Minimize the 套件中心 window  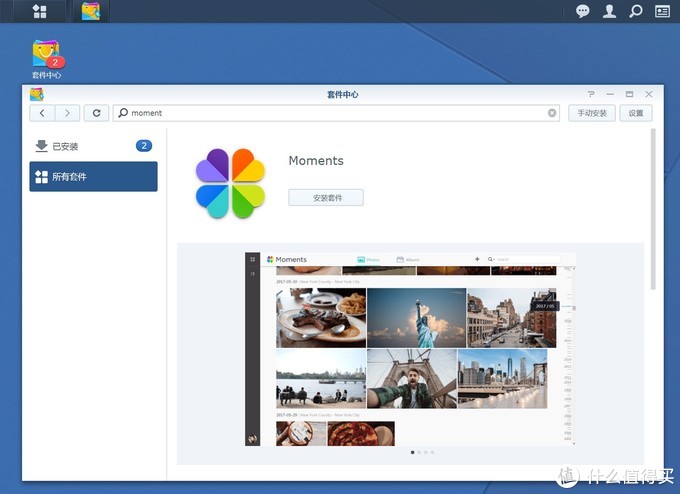click(x=610, y=94)
